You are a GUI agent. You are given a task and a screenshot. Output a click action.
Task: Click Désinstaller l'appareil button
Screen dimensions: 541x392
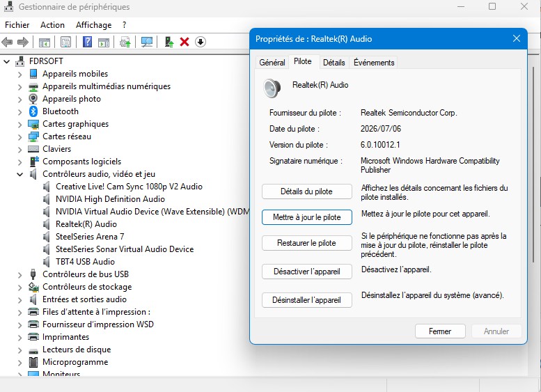[x=307, y=300]
